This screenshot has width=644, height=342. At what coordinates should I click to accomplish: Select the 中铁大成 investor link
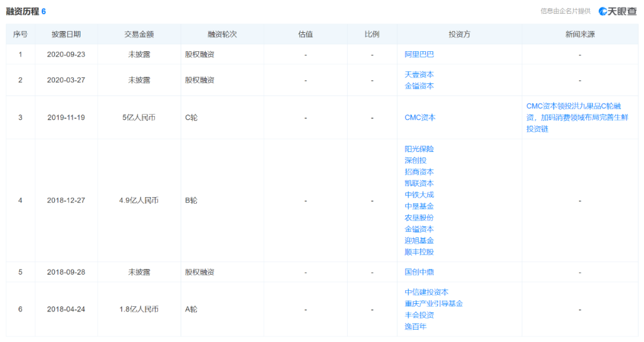pyautogui.click(x=419, y=195)
